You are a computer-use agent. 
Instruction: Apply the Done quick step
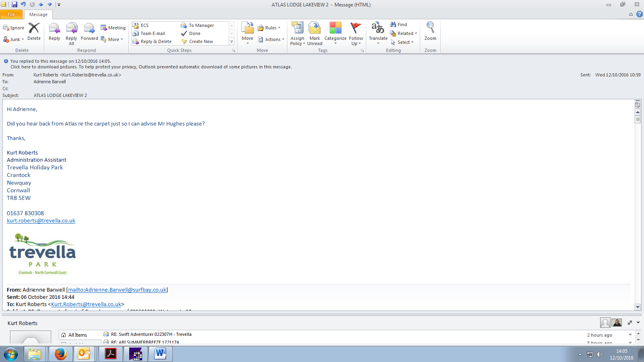[x=191, y=33]
